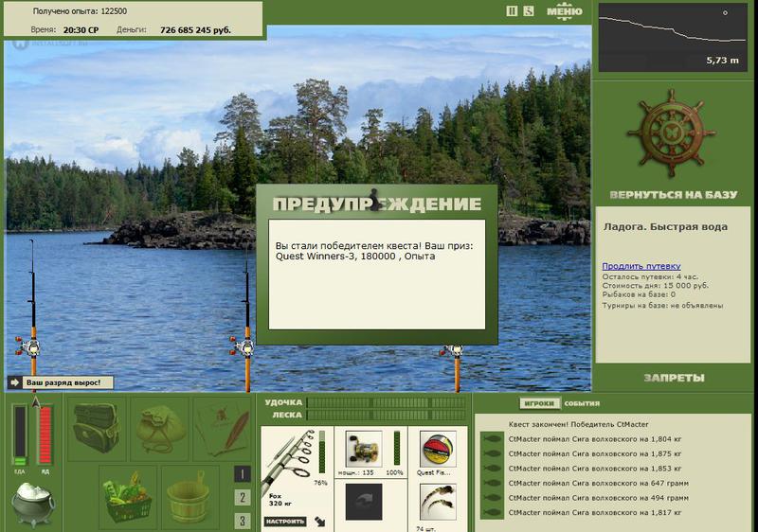
Task: Click the Турниры на базе: не объявлены text
Action: (662, 306)
